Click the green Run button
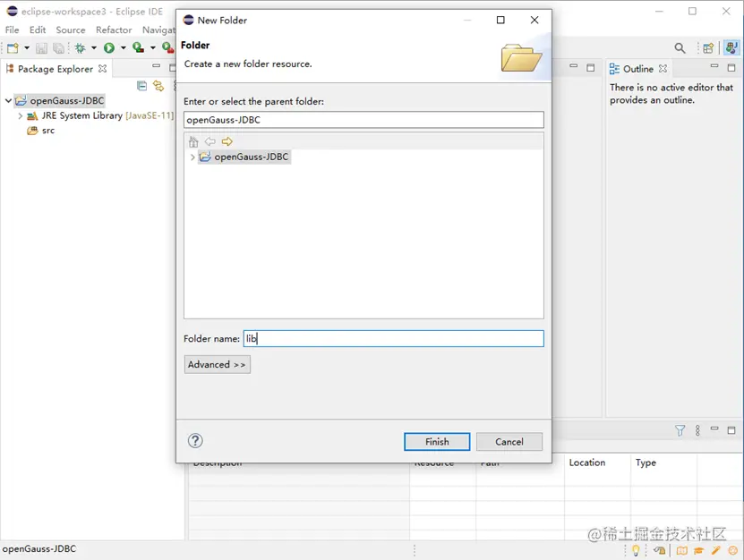This screenshot has width=744, height=560. pyautogui.click(x=109, y=48)
